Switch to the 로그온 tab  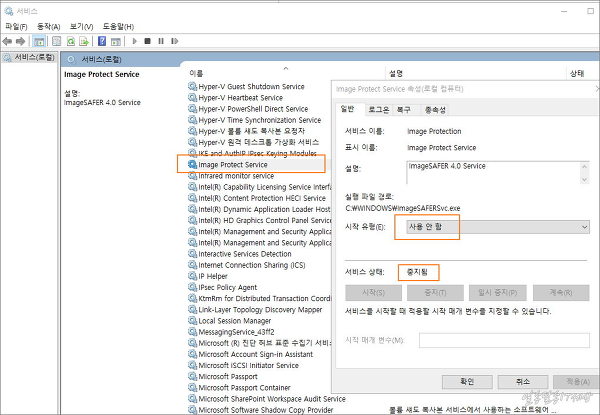click(x=378, y=109)
